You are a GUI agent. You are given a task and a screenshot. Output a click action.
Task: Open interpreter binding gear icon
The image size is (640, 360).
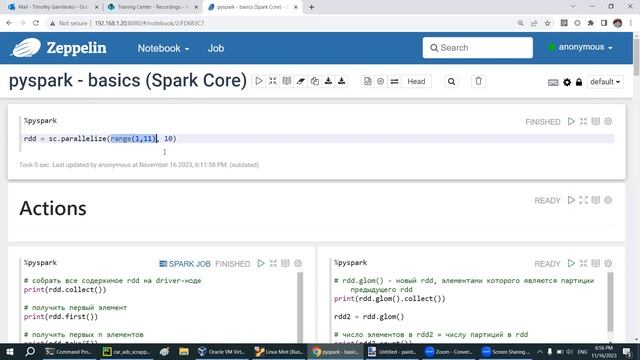(x=567, y=82)
